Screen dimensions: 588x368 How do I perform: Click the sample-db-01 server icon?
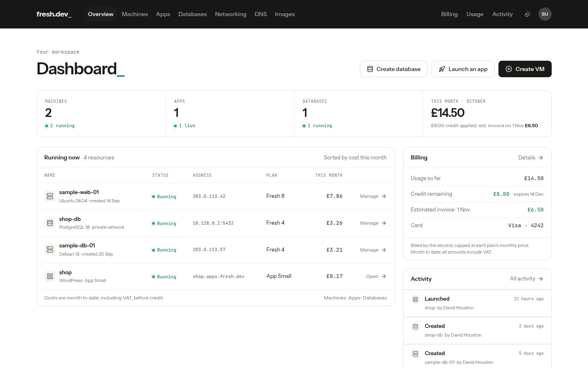pyautogui.click(x=50, y=249)
